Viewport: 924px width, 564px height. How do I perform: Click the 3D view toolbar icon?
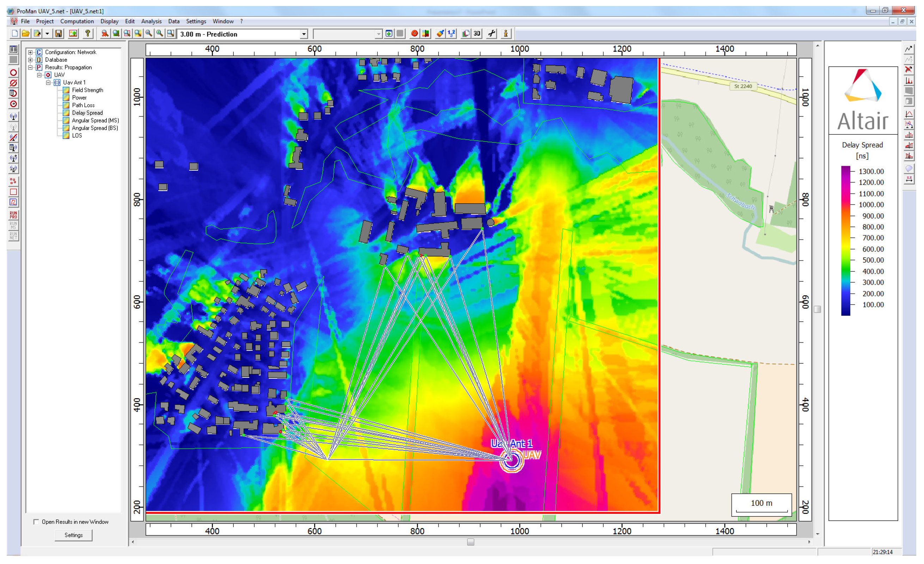coord(477,34)
